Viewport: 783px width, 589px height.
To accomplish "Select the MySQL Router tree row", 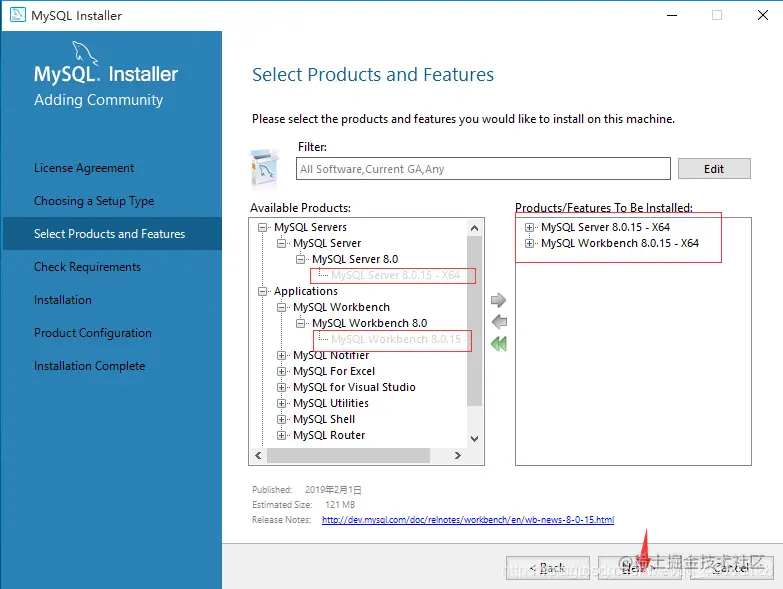I will (x=329, y=435).
